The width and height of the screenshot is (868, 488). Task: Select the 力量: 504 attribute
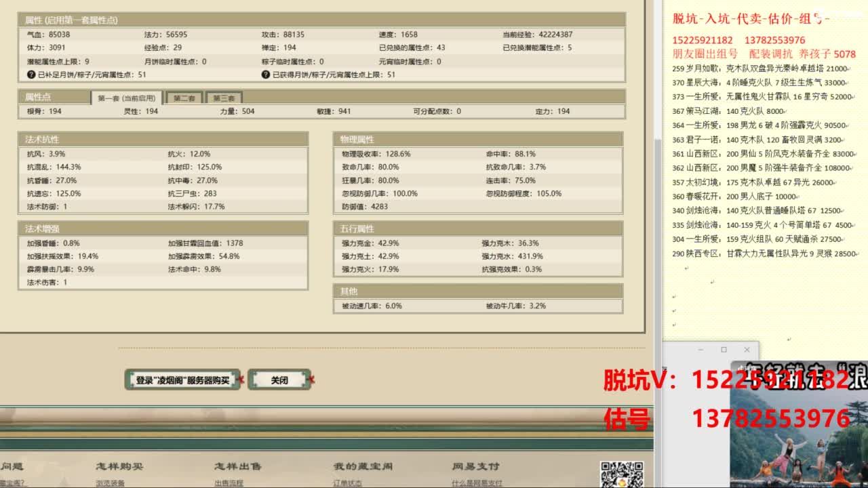coord(237,111)
